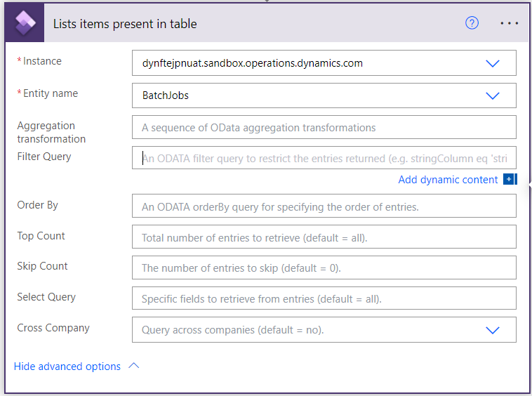Click the dynftejpnuat sandbox instance value

253,63
